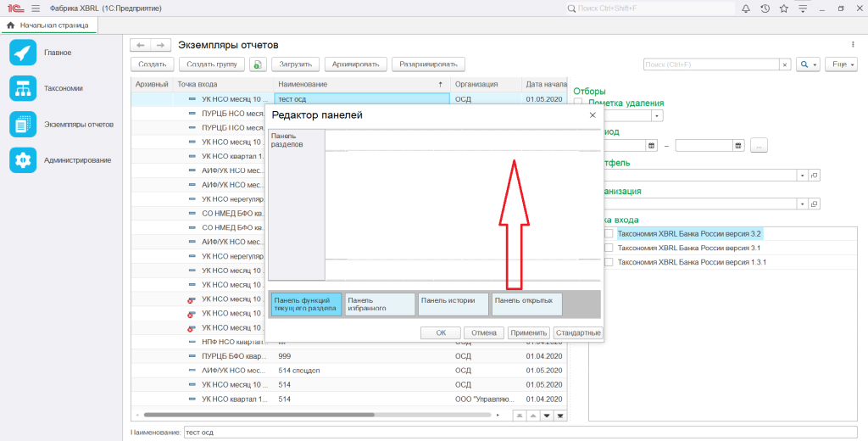868x441 pixels.
Task: Toggle Пометка удаления checkbox
Action: pos(578,102)
